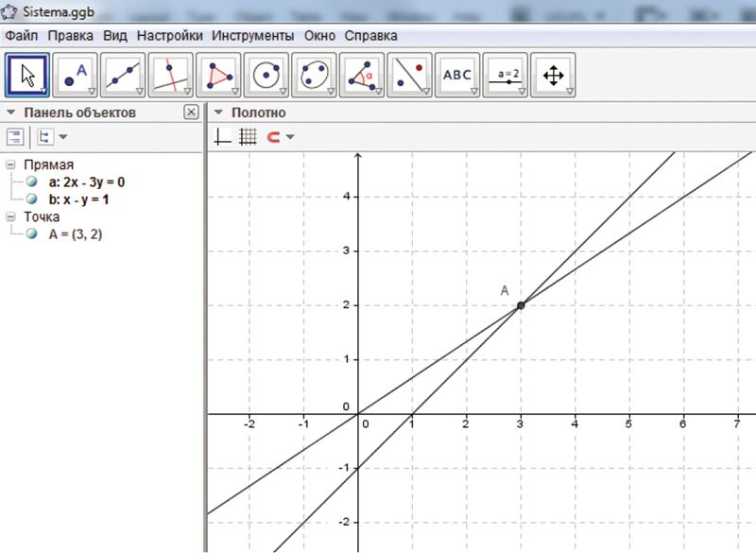
Task: Select the Ellipse conic tool
Action: coord(314,76)
